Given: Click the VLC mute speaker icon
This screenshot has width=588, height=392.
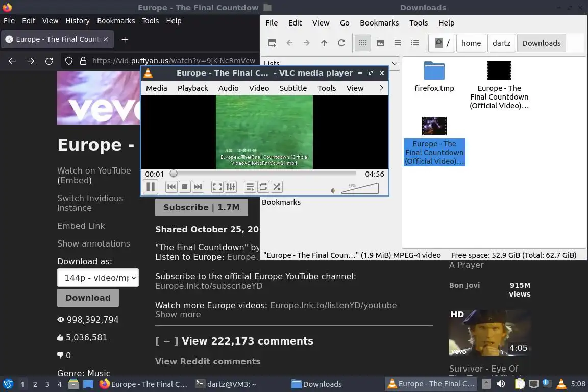Looking at the screenshot, I should click(x=333, y=191).
